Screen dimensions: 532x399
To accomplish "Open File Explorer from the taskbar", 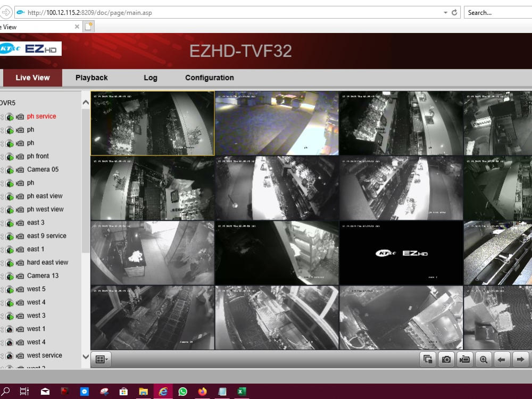I will 144,392.
